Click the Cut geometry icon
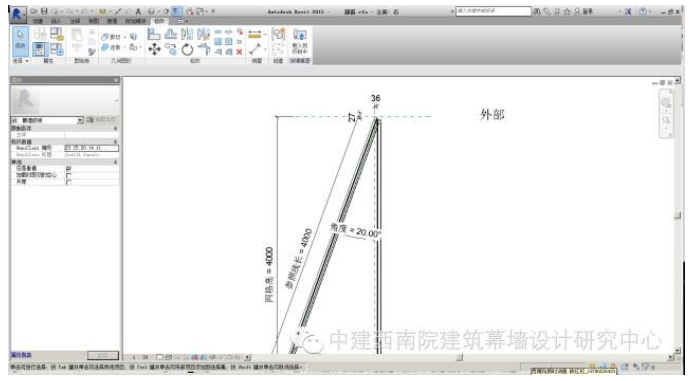 pos(105,37)
